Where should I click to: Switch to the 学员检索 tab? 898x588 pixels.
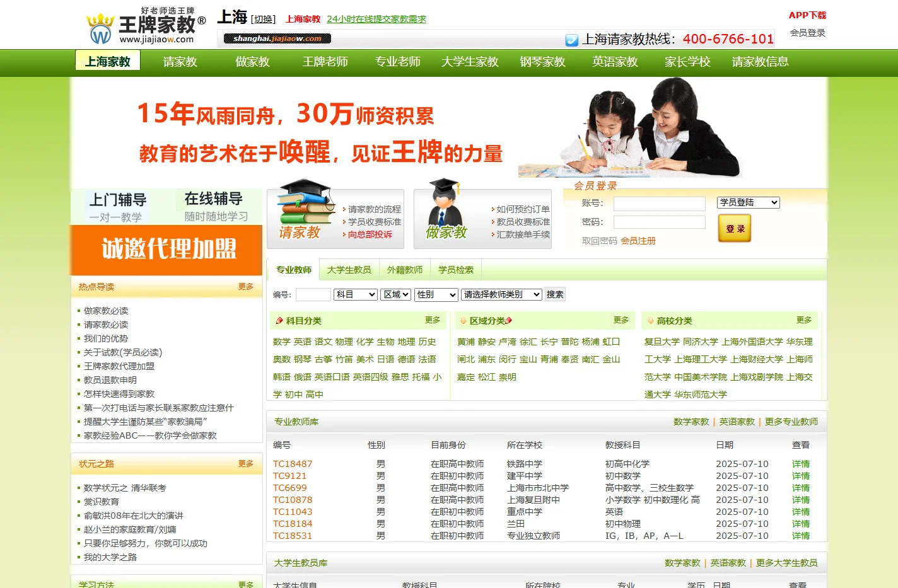pos(456,270)
